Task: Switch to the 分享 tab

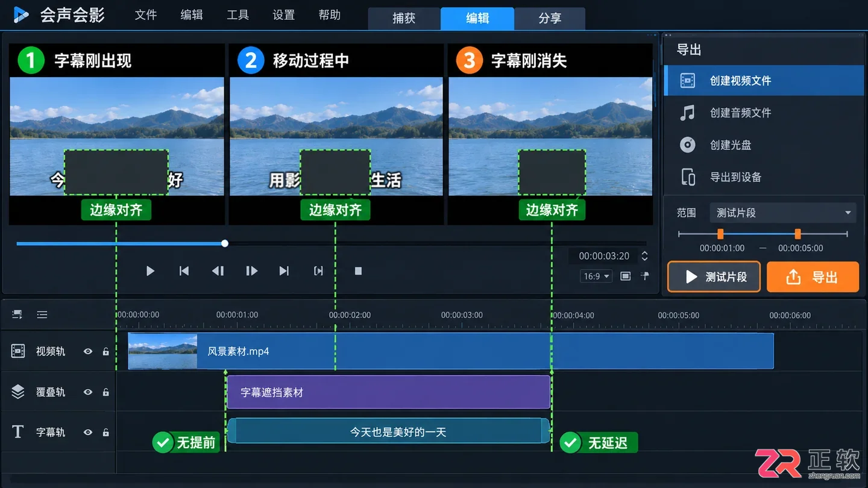Action: 550,19
